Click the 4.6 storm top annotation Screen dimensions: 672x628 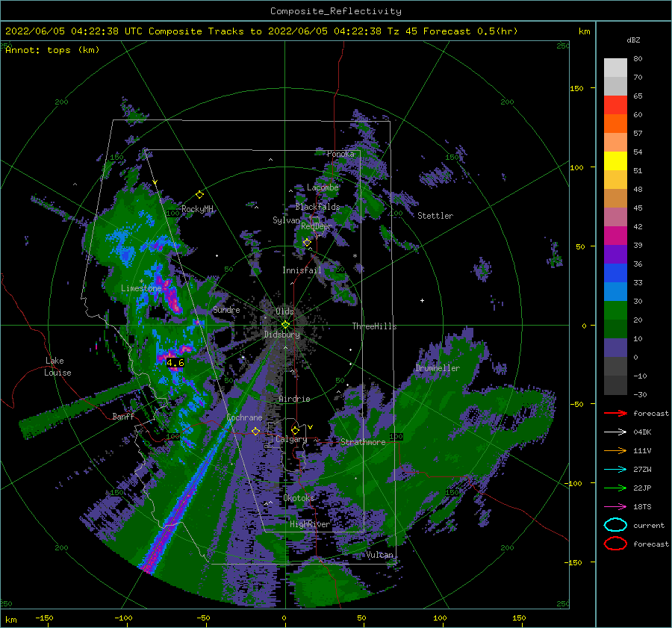click(175, 363)
